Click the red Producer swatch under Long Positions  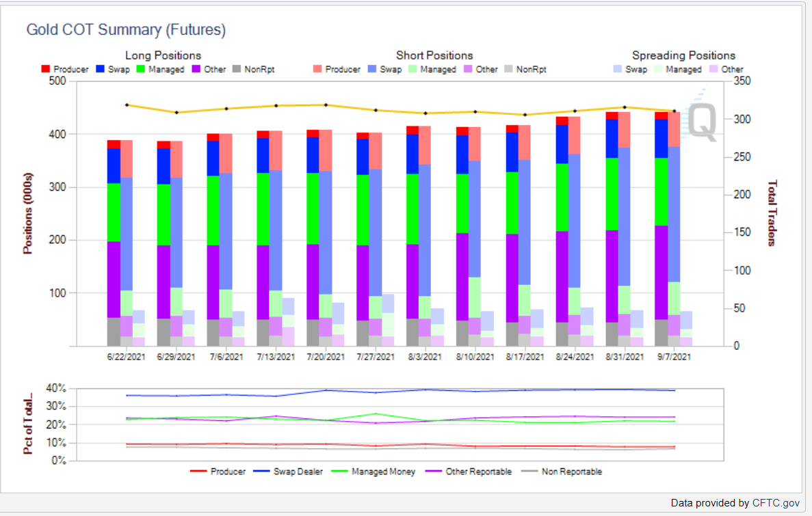point(46,69)
